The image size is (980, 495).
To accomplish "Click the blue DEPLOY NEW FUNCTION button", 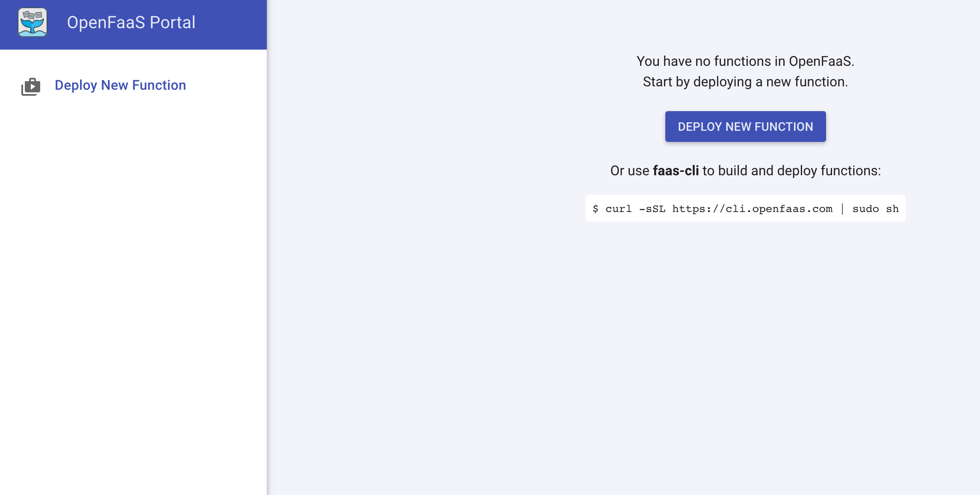I will [x=745, y=127].
